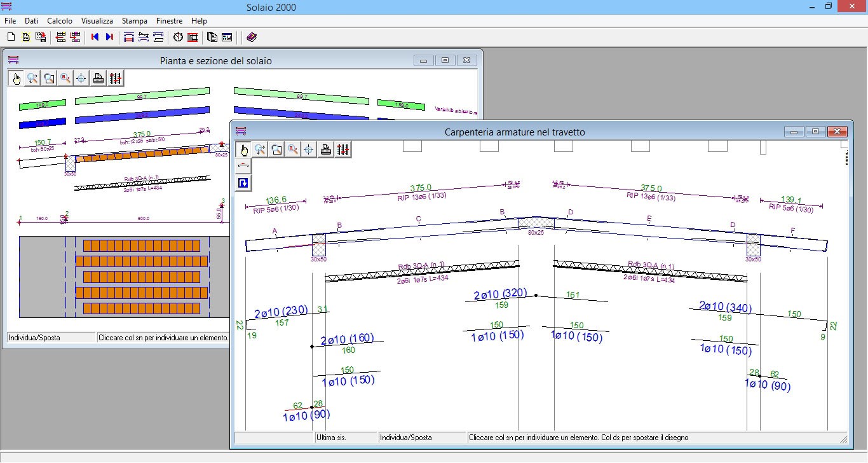Viewport: 868px width, 463px height.
Task: Select the hand tool in Carpenteria armature window
Action: (x=243, y=149)
